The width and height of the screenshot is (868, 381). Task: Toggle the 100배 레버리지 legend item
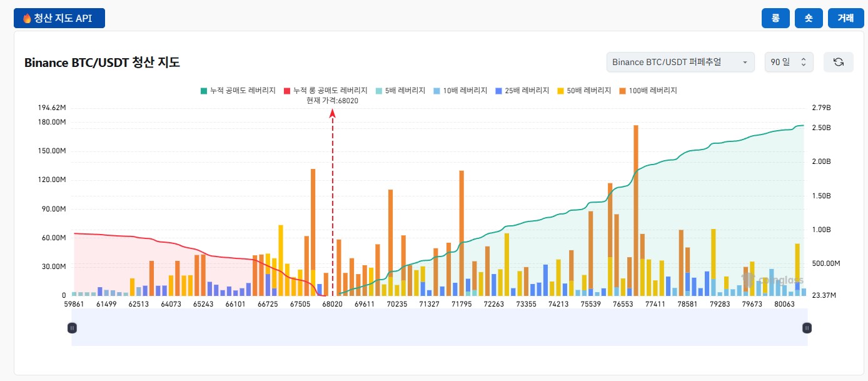coord(647,91)
